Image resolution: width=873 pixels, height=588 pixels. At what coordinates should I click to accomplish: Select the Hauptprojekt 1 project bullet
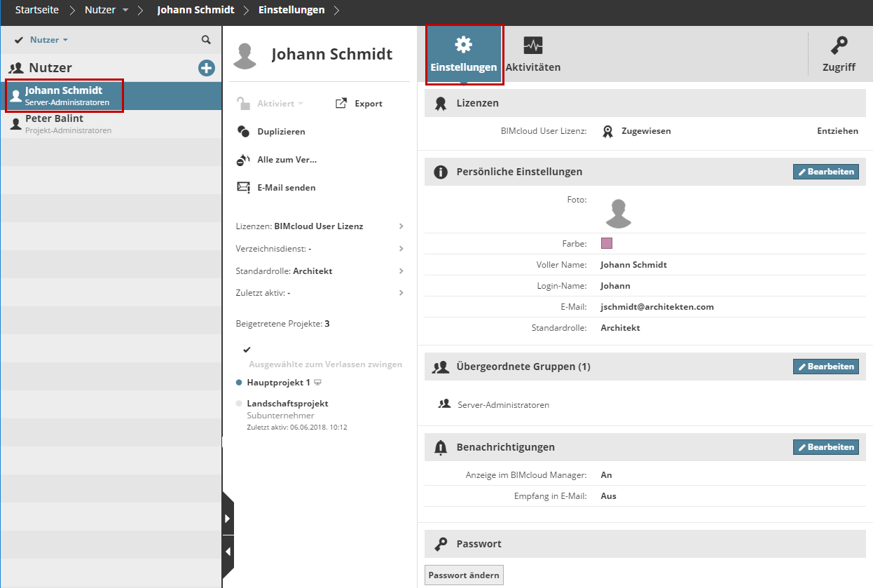(x=239, y=383)
